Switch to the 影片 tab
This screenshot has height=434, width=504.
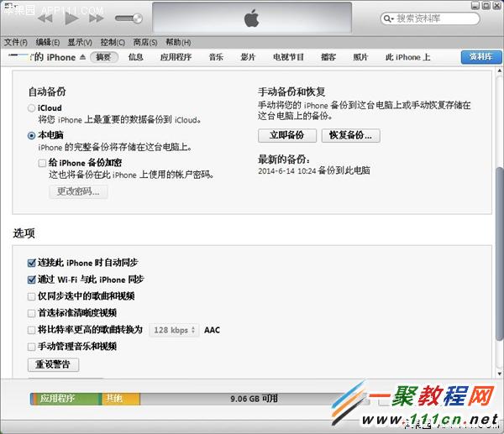[x=248, y=57]
